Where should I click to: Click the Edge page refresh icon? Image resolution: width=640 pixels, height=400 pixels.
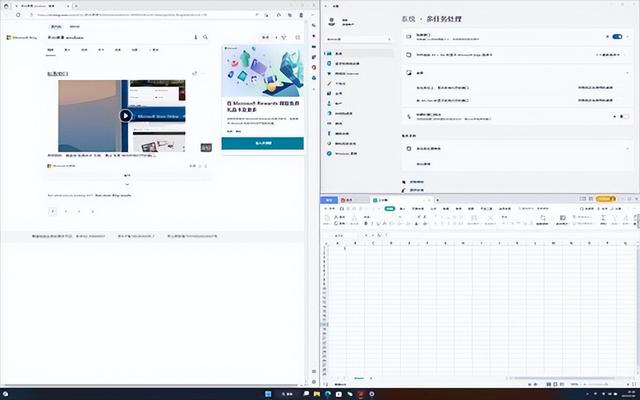click(x=18, y=15)
